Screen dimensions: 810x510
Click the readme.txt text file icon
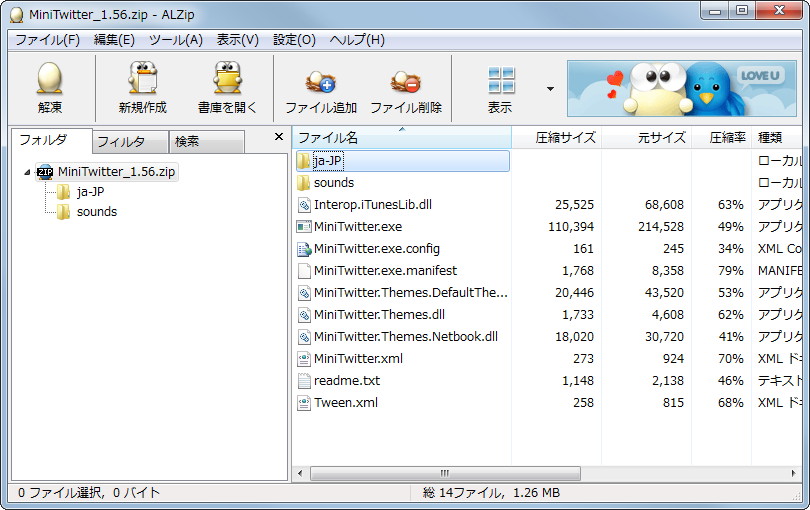(304, 381)
